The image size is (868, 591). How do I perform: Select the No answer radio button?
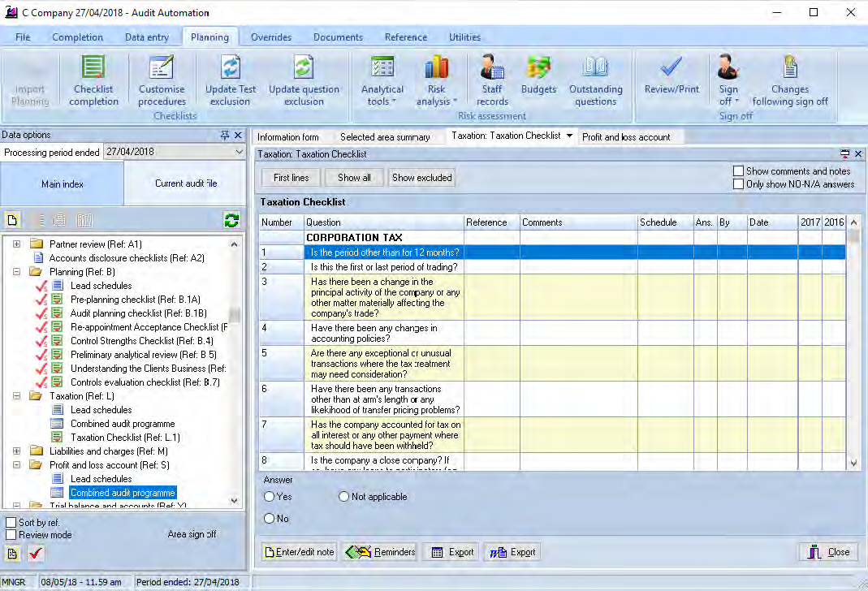[x=269, y=519]
